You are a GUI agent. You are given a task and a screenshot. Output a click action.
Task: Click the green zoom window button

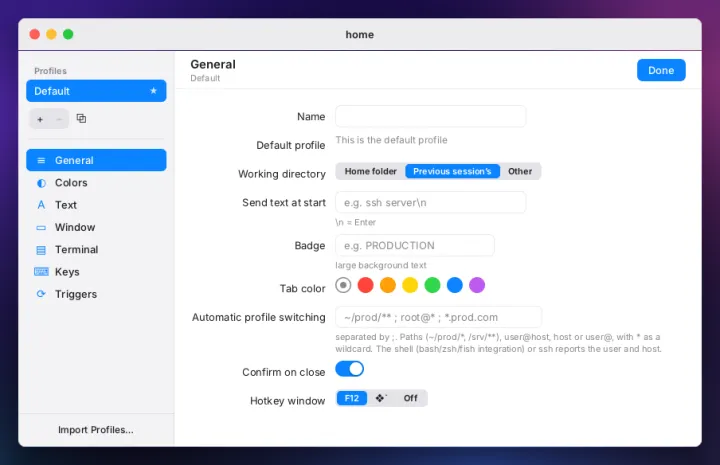(68, 34)
